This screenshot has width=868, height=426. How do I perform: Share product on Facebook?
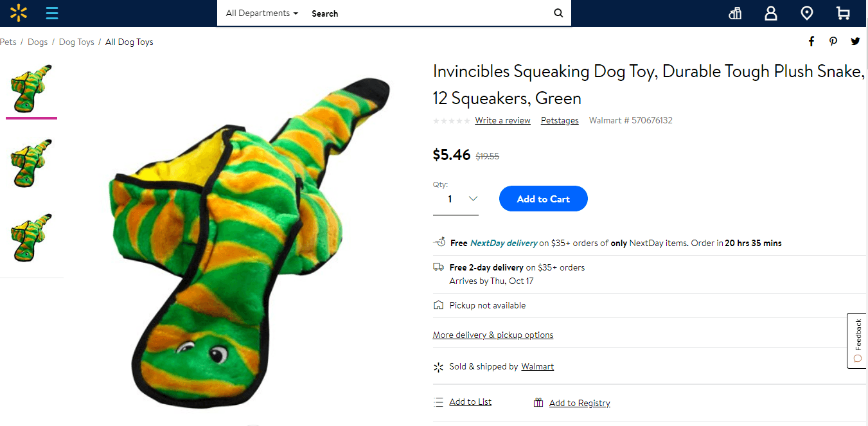[x=811, y=40]
